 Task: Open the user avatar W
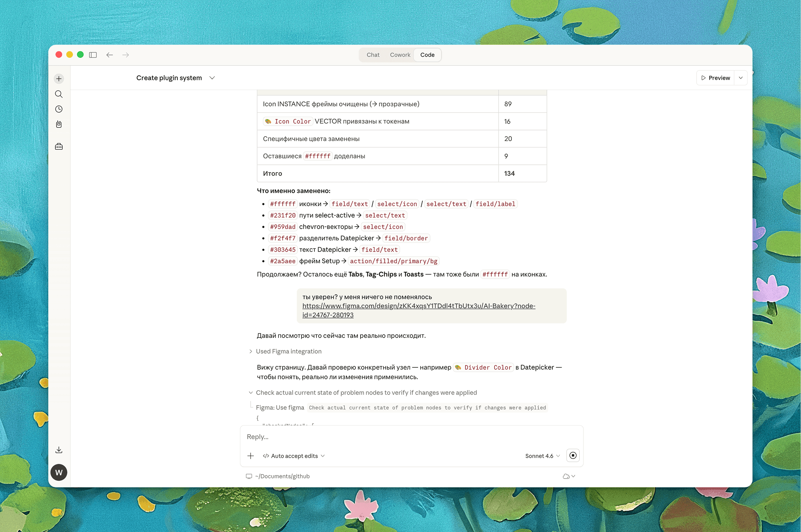[x=59, y=472]
